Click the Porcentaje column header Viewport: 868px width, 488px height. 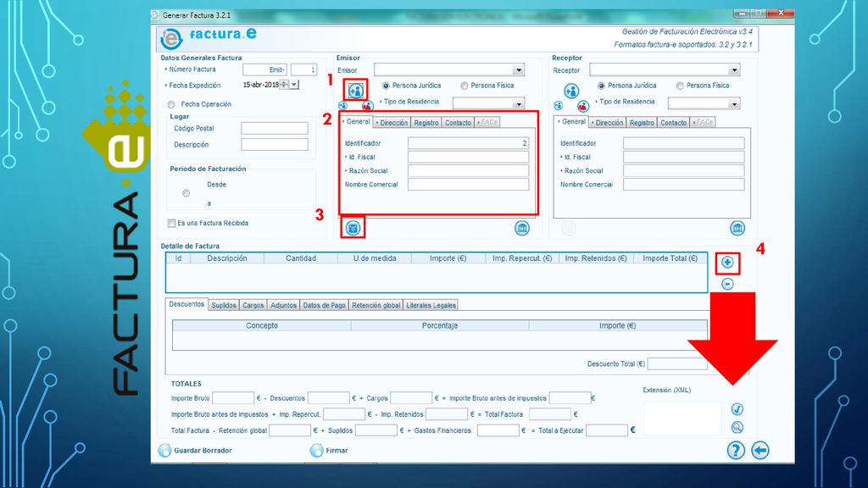coord(440,325)
